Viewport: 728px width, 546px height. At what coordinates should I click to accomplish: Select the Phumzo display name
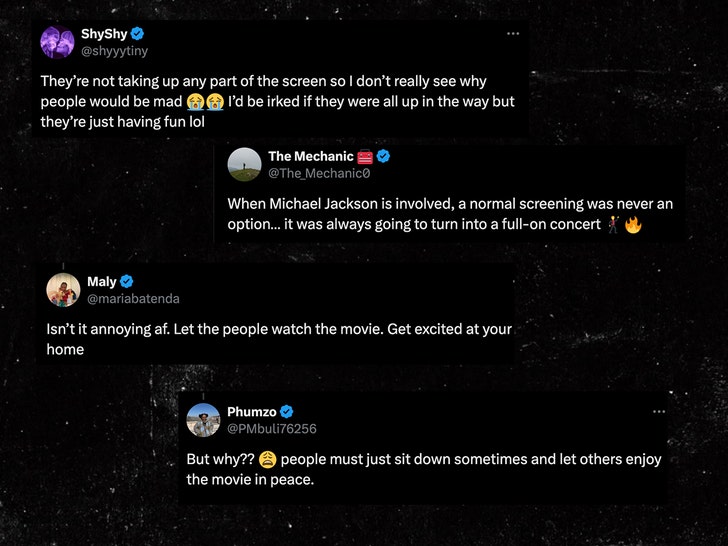click(252, 412)
